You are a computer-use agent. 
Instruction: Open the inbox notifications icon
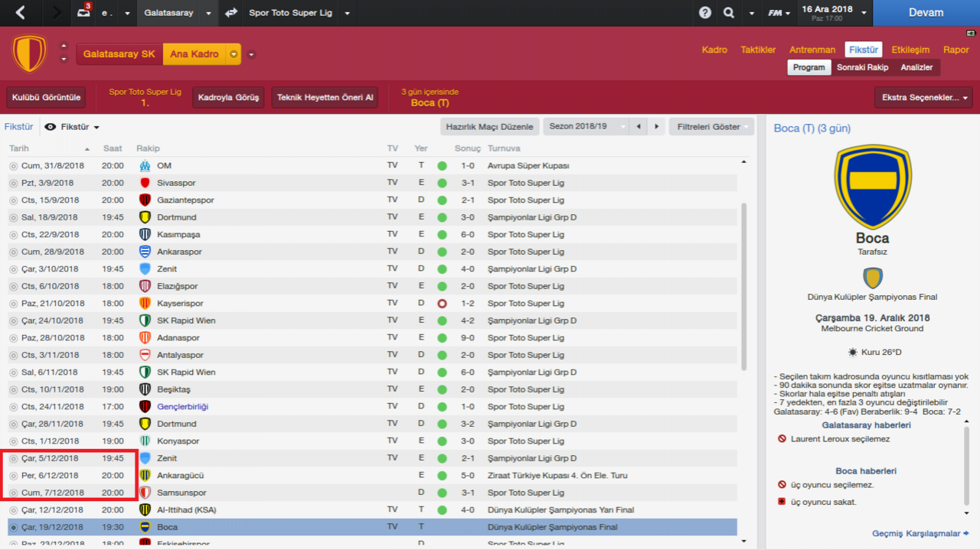point(83,12)
